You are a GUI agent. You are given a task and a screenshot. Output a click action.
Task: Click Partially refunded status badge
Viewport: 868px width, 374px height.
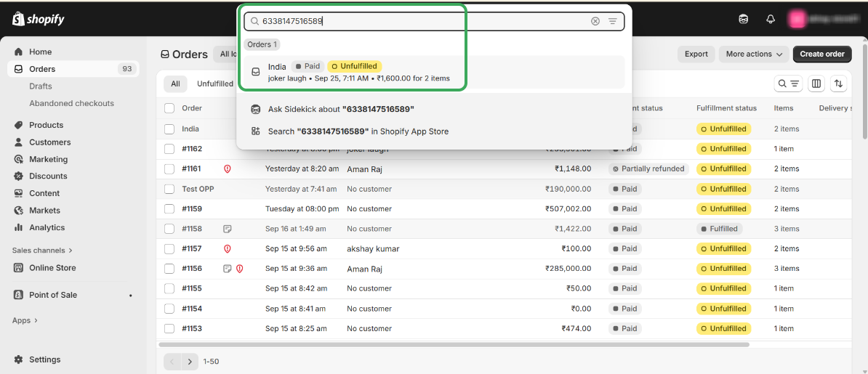[x=648, y=168]
